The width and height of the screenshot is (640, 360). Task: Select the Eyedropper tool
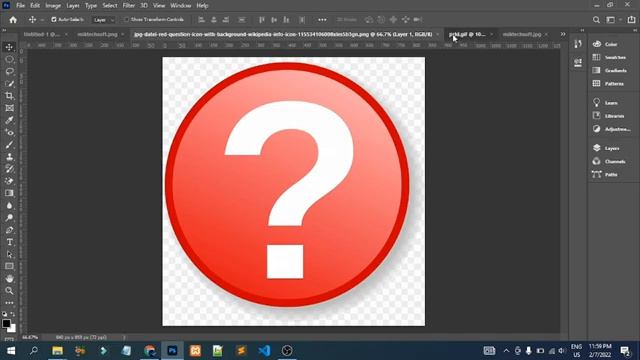(9, 120)
